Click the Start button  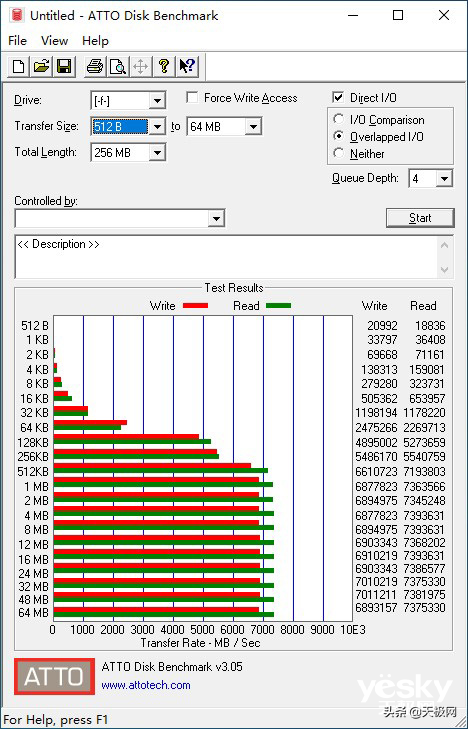[x=420, y=218]
